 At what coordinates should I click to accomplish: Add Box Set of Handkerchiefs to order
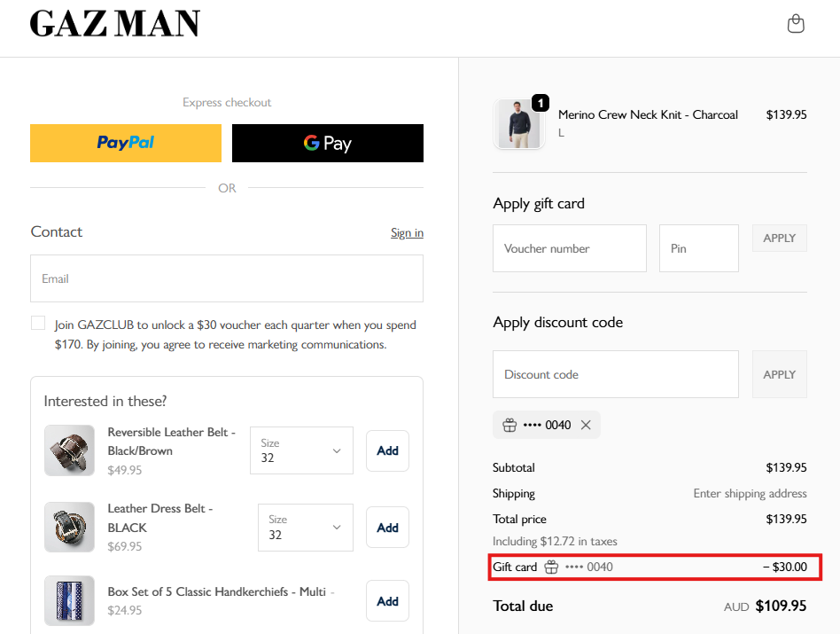387,601
